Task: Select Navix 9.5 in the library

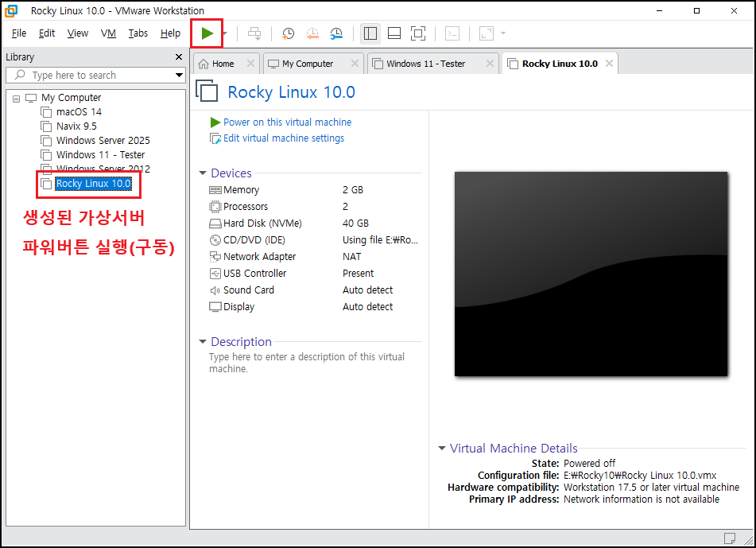Action: click(x=76, y=126)
